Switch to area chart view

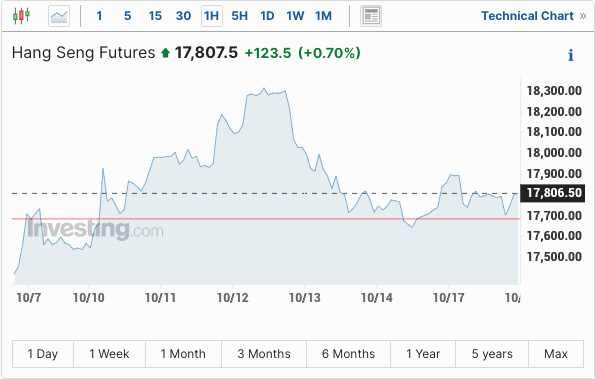[x=59, y=16]
